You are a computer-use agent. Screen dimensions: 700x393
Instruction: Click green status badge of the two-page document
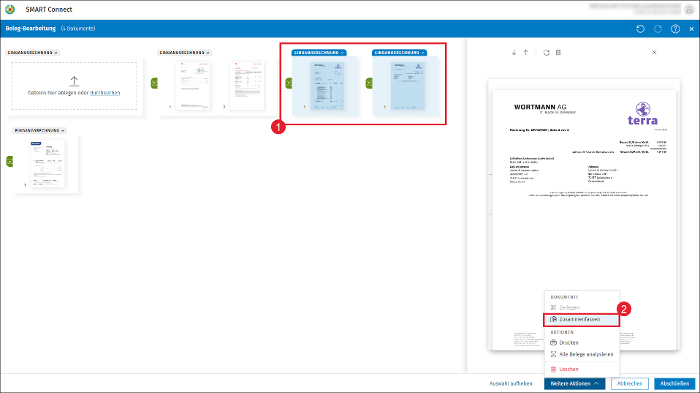pos(154,83)
